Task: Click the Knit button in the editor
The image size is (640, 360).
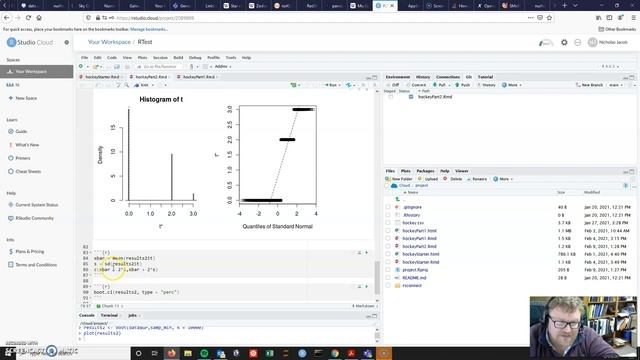Action: coord(142,85)
